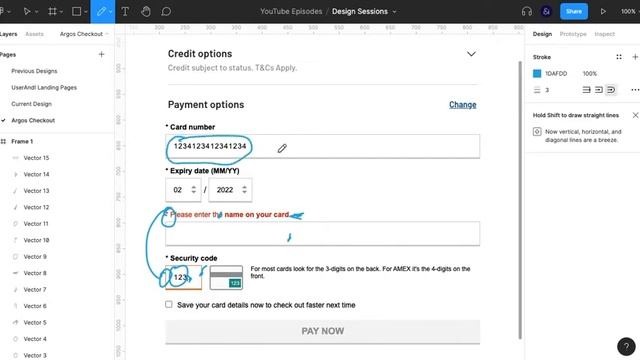640x360 pixels.
Task: Add a new page with plus icon
Action: pyautogui.click(x=101, y=54)
